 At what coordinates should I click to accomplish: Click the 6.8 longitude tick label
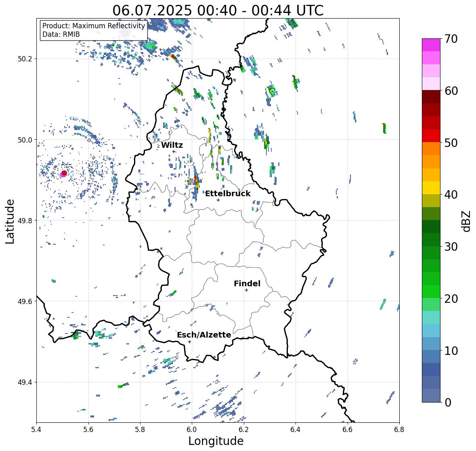(x=399, y=430)
